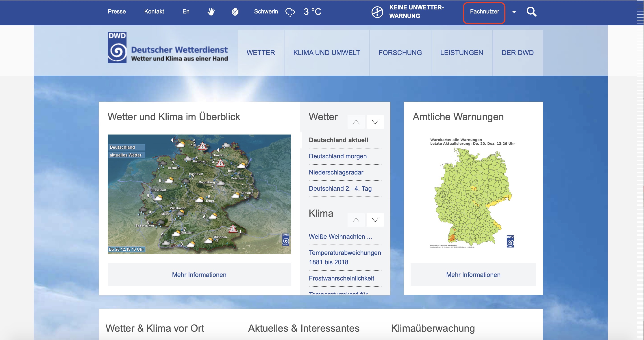Click Mehr Informationen under Amtliche Warnungen
The width and height of the screenshot is (644, 340).
click(473, 275)
